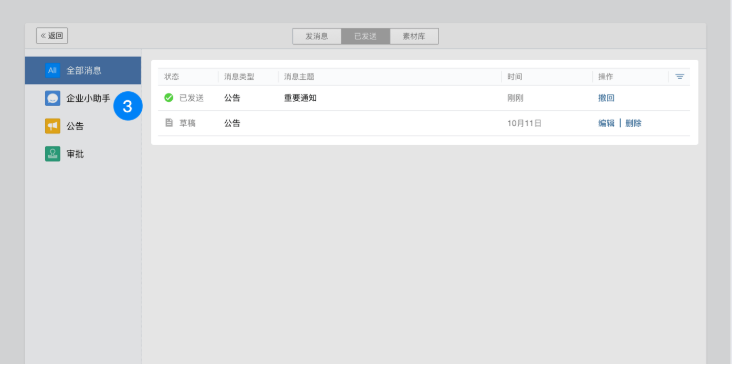Click 编辑 on the draft row

coord(606,123)
